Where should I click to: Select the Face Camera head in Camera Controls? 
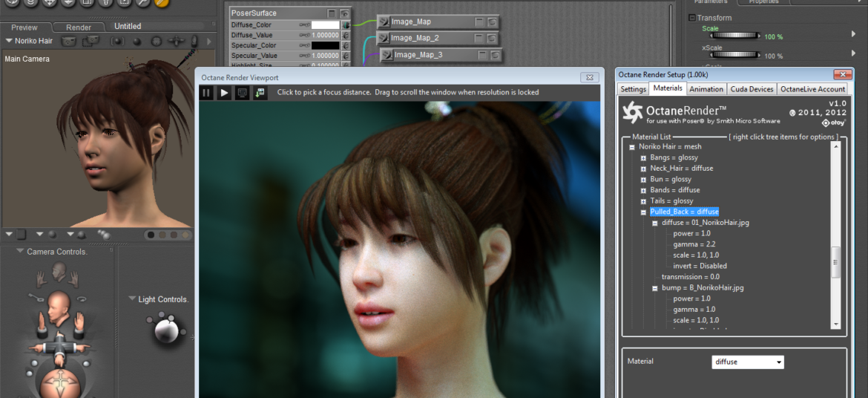point(59,270)
